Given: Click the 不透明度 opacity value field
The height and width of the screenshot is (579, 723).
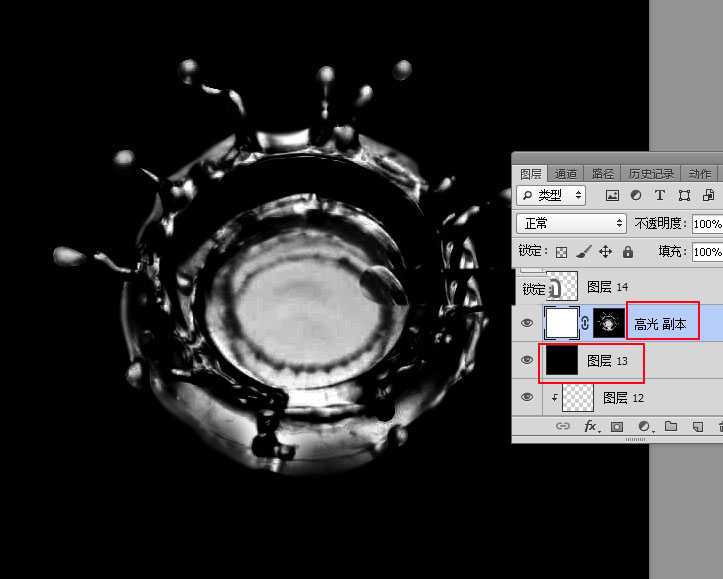Looking at the screenshot, I should click(707, 224).
